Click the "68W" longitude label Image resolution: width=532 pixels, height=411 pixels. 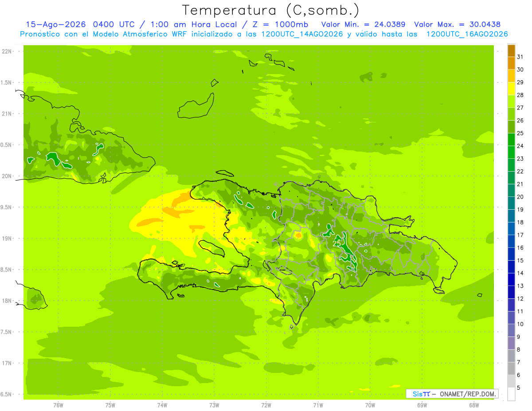(474, 405)
